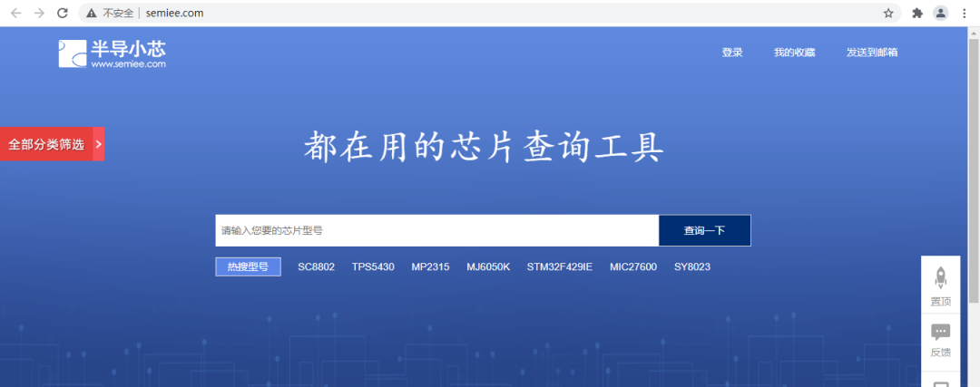The width and height of the screenshot is (980, 387).
Task: Open the Chrome three-dot menu
Action: point(965,13)
